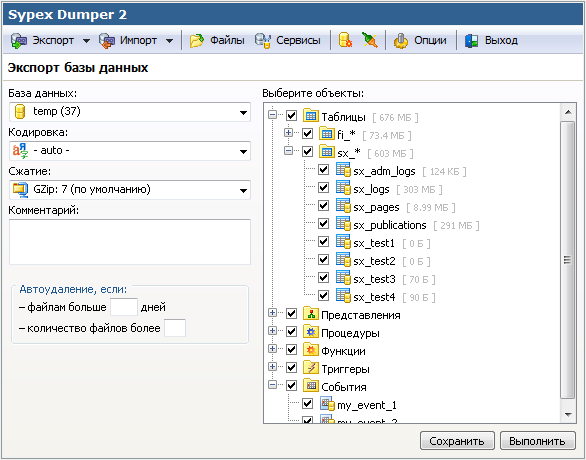Collapse the События tree node

point(273,385)
